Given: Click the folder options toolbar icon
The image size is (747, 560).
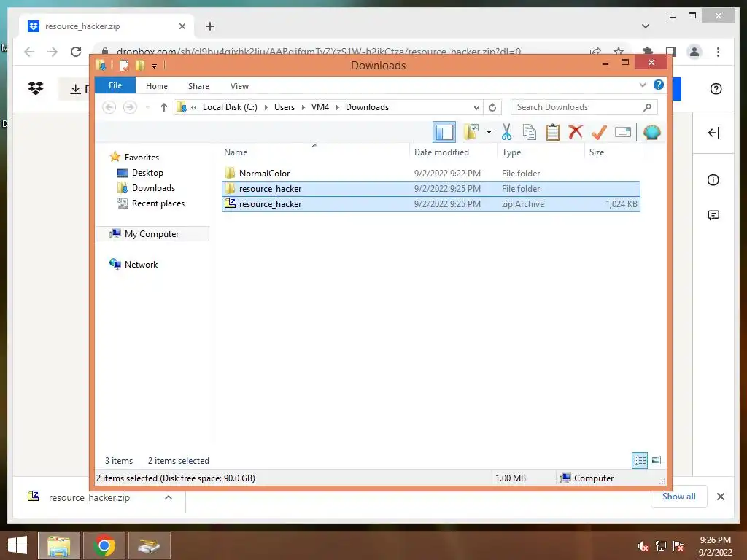Looking at the screenshot, I should tap(471, 132).
